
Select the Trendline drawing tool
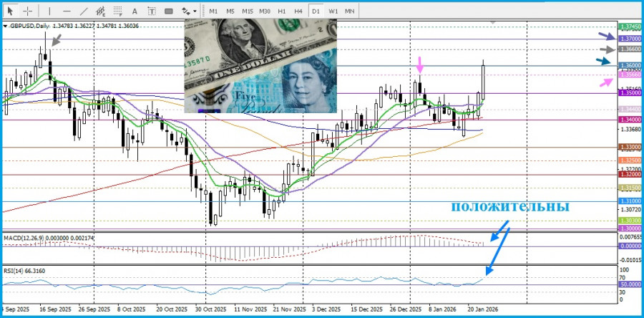[x=84, y=11]
